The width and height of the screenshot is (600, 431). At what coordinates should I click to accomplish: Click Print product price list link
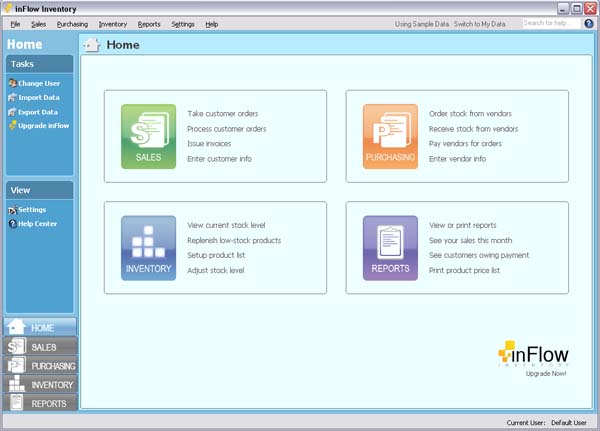point(465,271)
